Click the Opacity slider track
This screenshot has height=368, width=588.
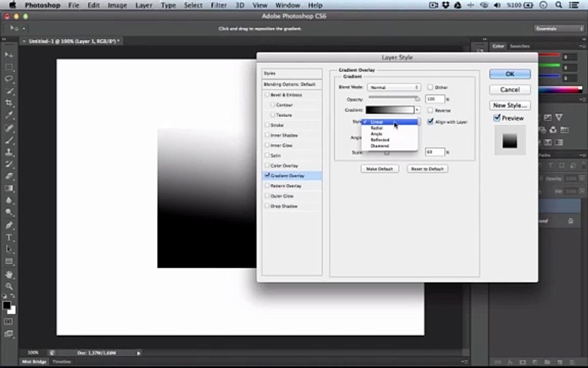[394, 98]
